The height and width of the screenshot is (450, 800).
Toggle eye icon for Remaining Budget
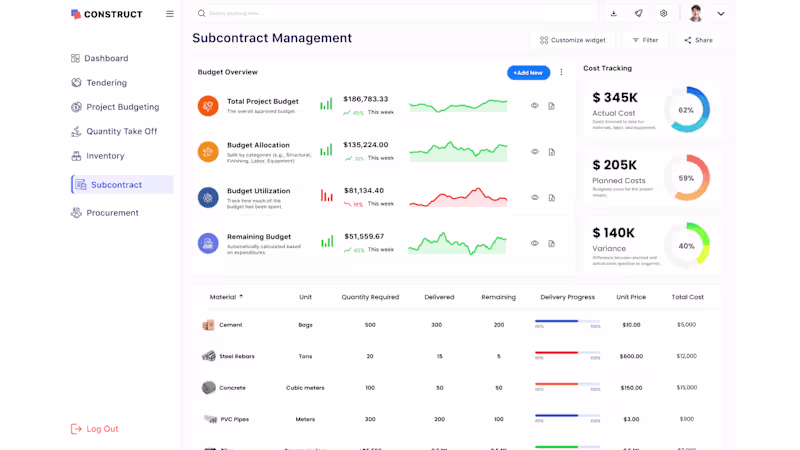pyautogui.click(x=535, y=243)
